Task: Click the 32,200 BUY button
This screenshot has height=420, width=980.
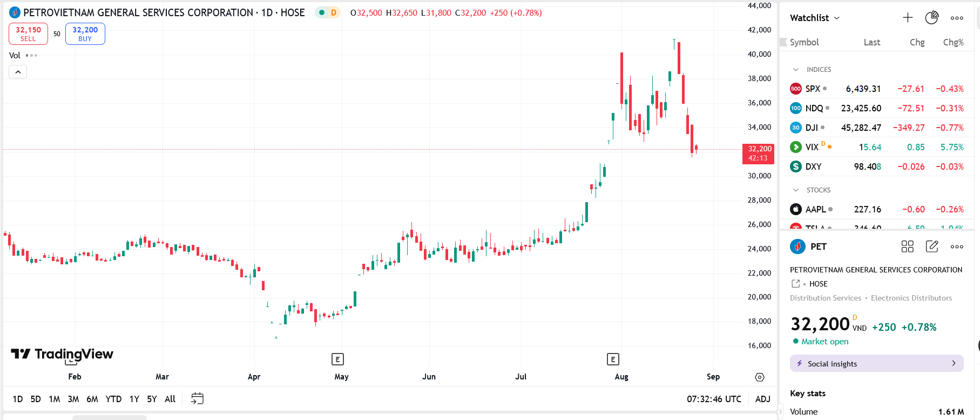Action: point(85,34)
